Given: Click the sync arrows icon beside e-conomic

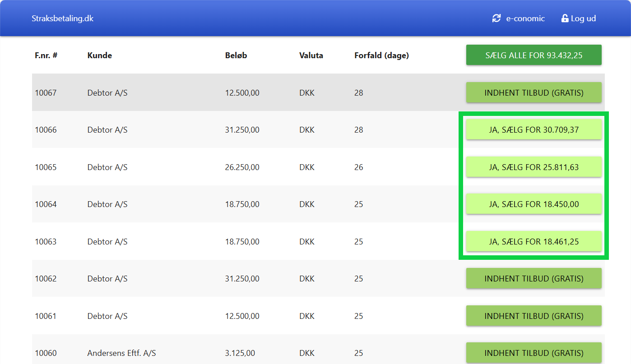Looking at the screenshot, I should point(496,18).
